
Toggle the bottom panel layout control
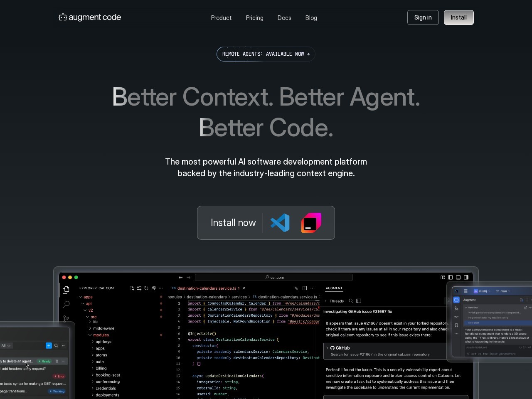pos(458,277)
